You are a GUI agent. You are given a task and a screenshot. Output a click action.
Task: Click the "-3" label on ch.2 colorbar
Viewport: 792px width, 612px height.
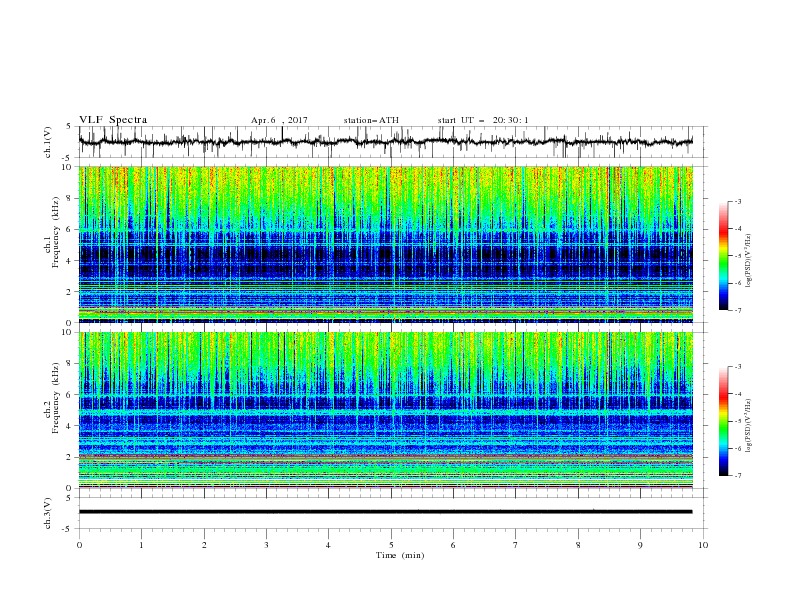tap(737, 367)
